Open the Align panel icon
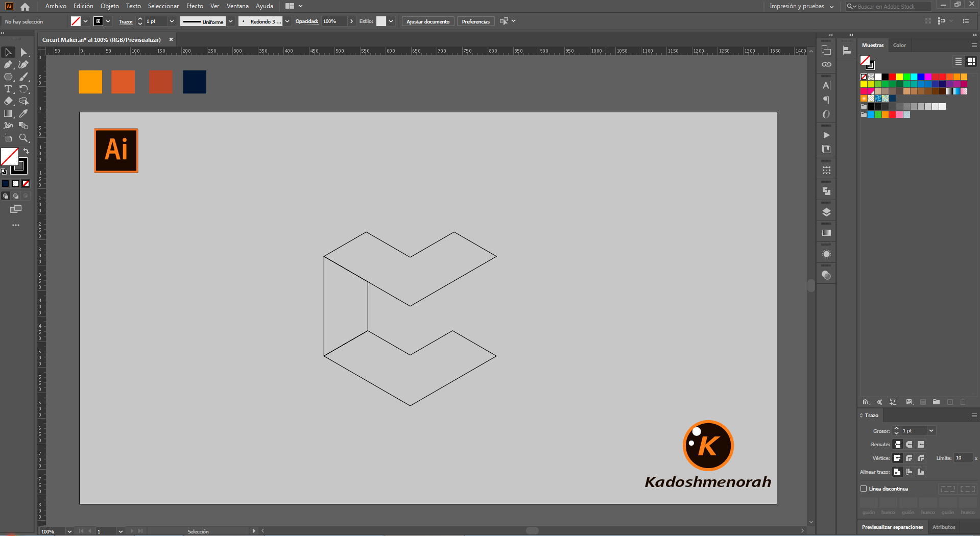Image resolution: width=980 pixels, height=536 pixels. pyautogui.click(x=847, y=50)
